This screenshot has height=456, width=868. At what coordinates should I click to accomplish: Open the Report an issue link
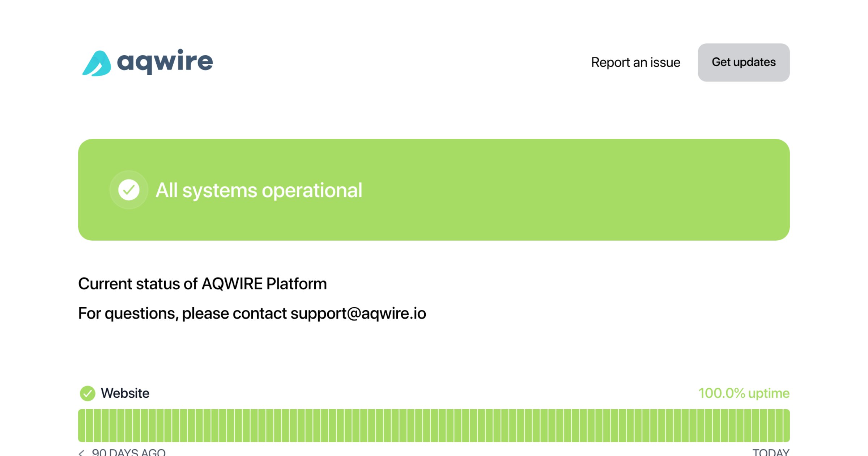(635, 62)
